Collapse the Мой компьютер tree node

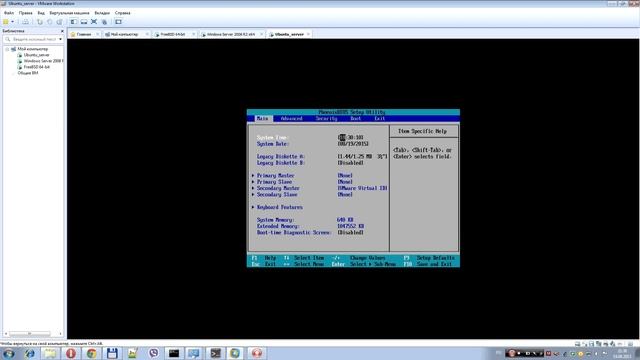click(7, 49)
